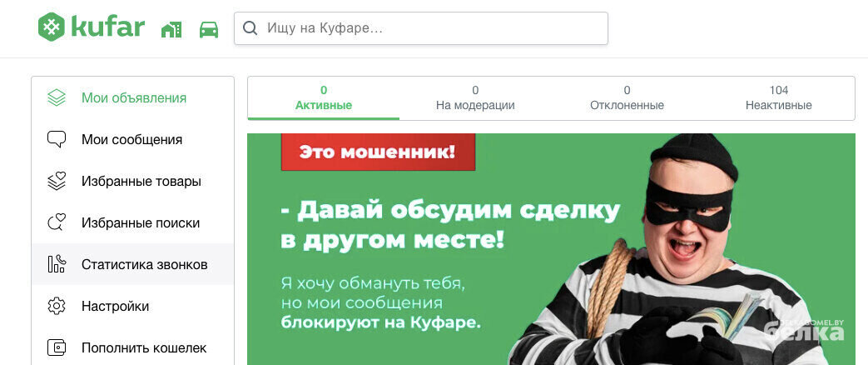The image size is (868, 365).
Task: Open the real estate buildings icon
Action: tap(171, 29)
